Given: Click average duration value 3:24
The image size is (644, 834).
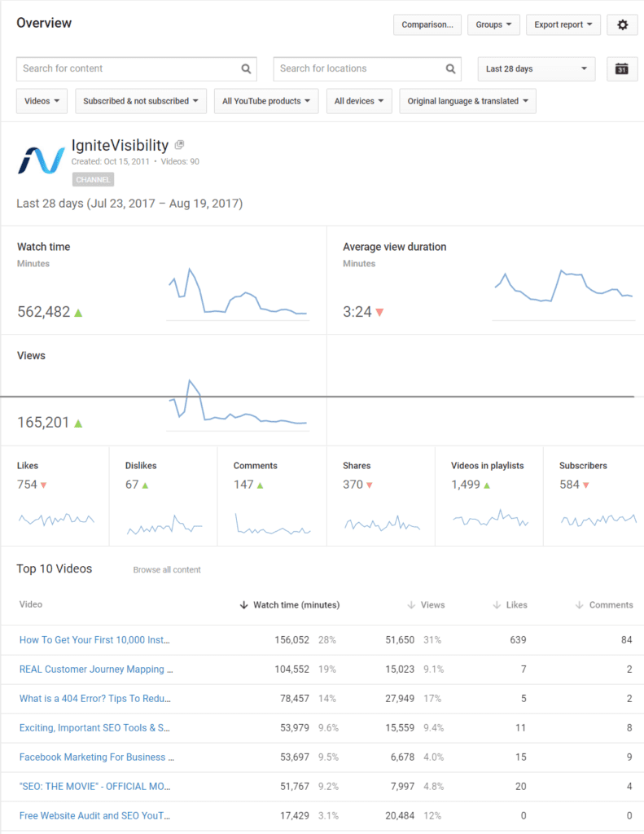Looking at the screenshot, I should point(357,312).
